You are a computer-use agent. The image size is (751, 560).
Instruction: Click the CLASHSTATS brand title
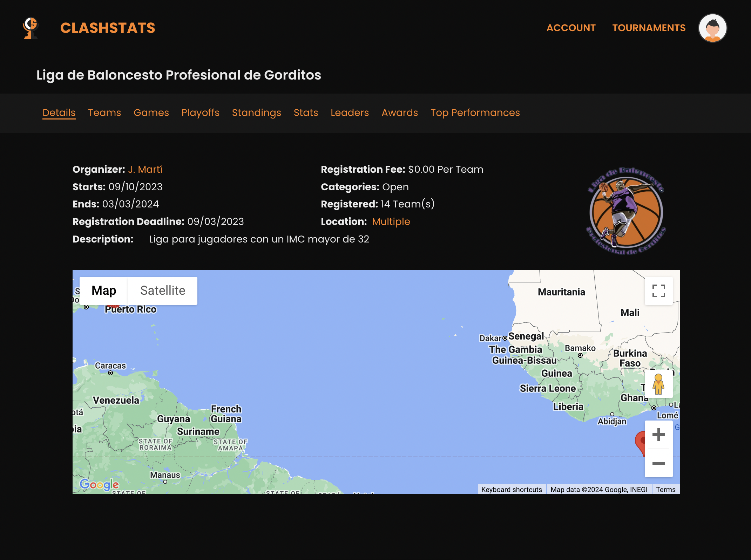point(108,28)
